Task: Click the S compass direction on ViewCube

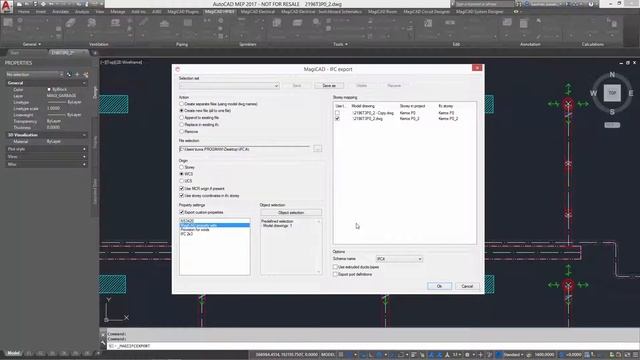Action: (612, 112)
